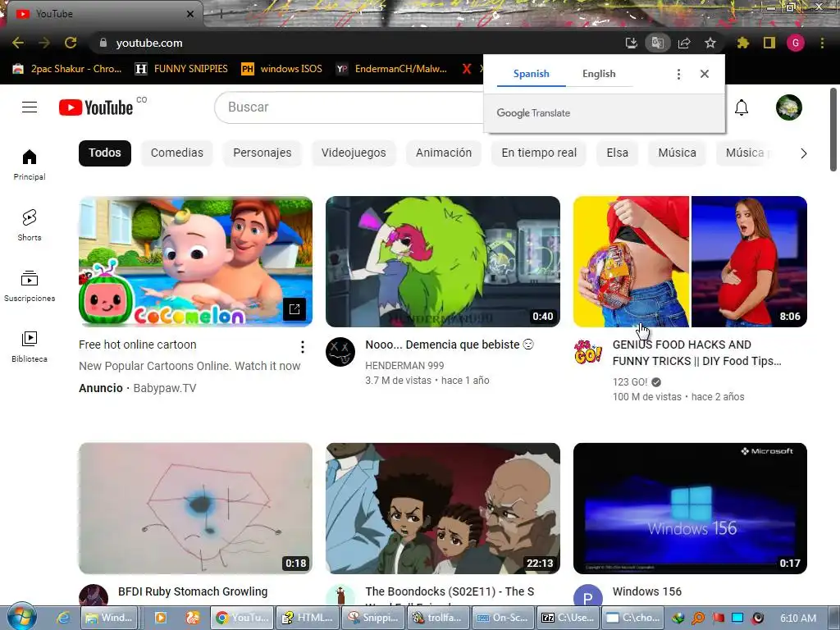
Task: Open the Windows Start button
Action: [x=21, y=617]
